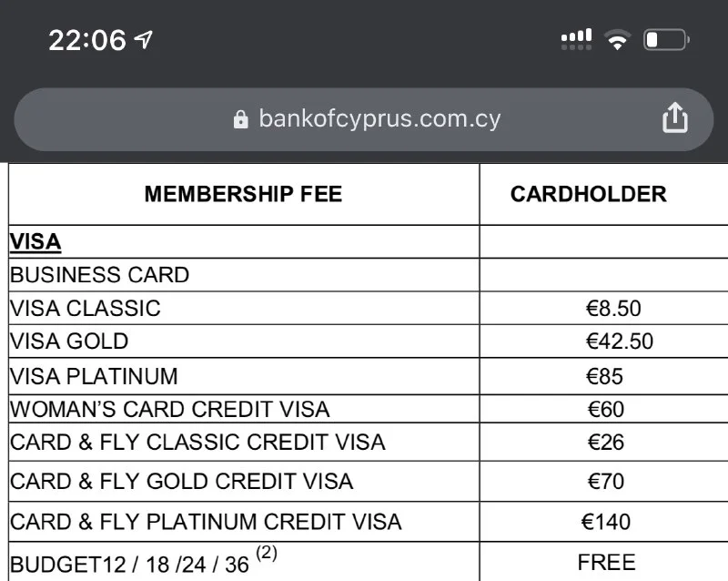
Task: Tap the share icon in address bar
Action: coord(674,118)
